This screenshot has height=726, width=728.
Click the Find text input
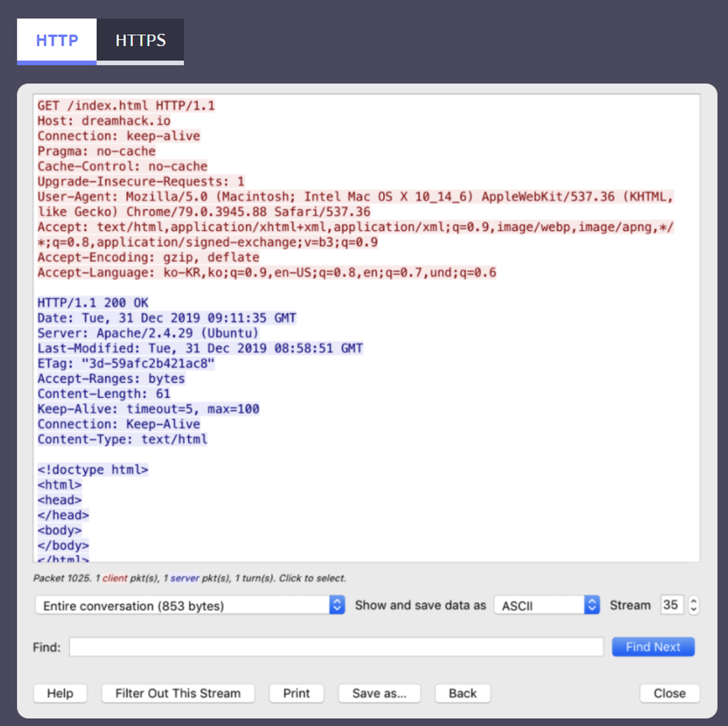click(x=336, y=647)
